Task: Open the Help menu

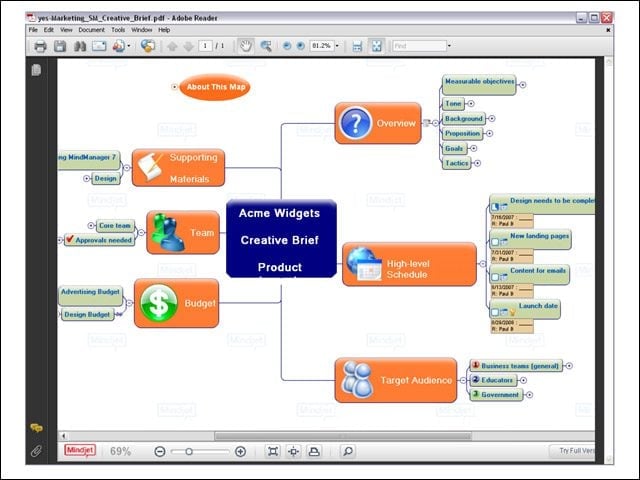Action: 164,30
